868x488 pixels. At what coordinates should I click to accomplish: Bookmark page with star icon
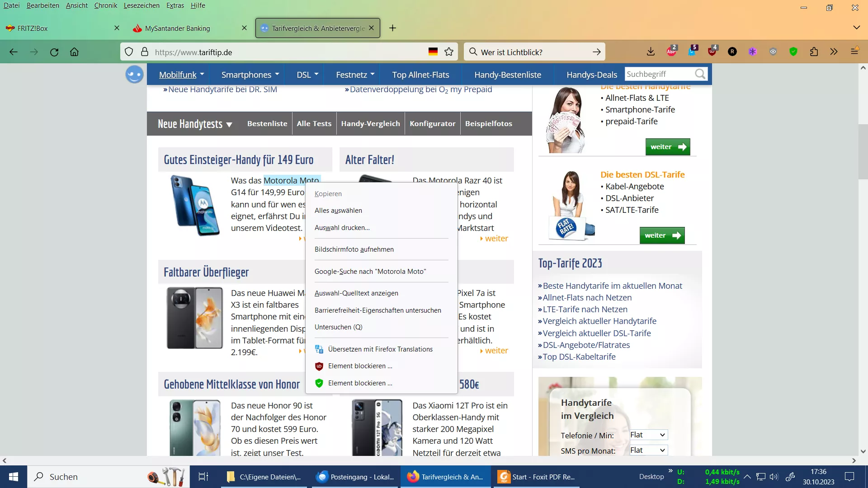click(x=449, y=52)
